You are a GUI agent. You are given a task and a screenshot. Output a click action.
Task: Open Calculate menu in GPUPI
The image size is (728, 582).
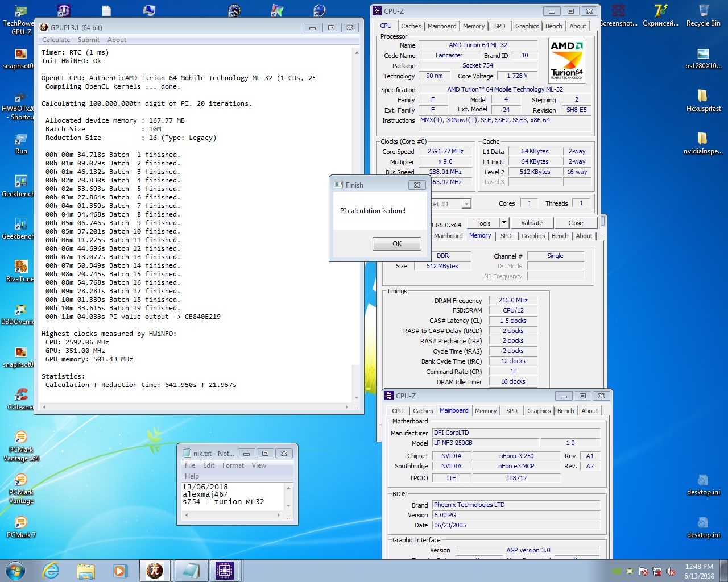coord(56,40)
